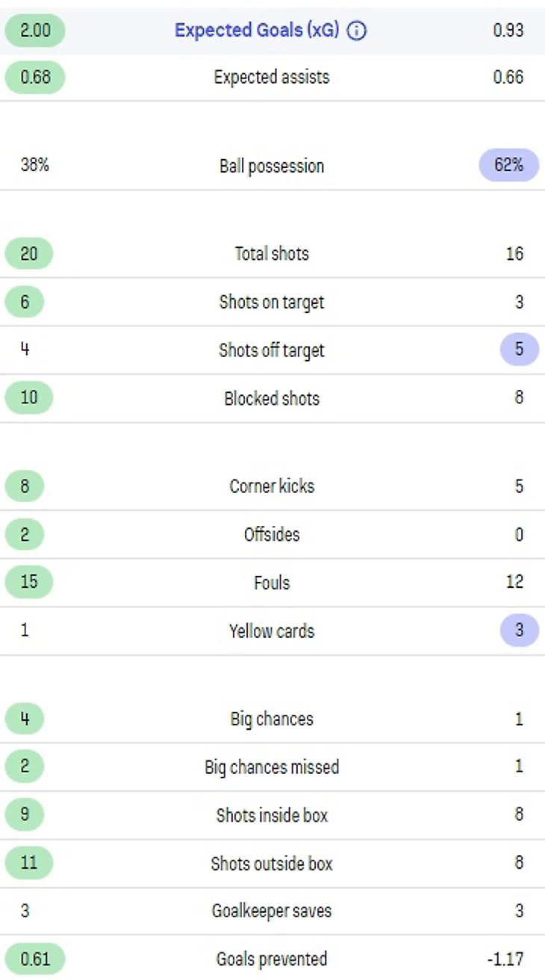Open the Expected Goals (xG) heading link

[256, 31]
